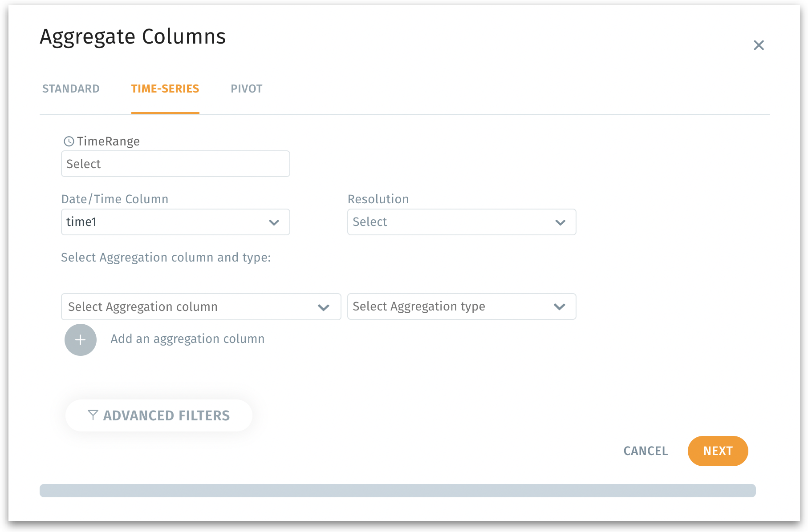Click the TimeRange Select input field
This screenshot has width=808, height=532.
pos(175,164)
